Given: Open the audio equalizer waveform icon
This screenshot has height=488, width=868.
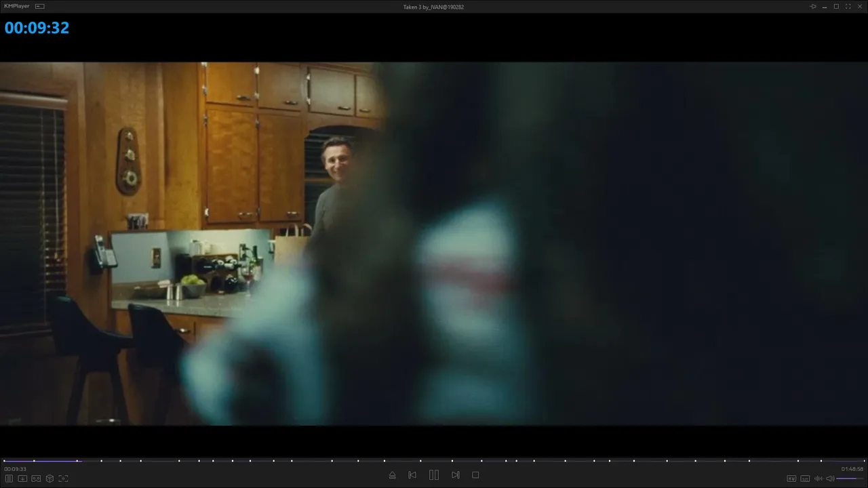Looking at the screenshot, I should point(818,479).
